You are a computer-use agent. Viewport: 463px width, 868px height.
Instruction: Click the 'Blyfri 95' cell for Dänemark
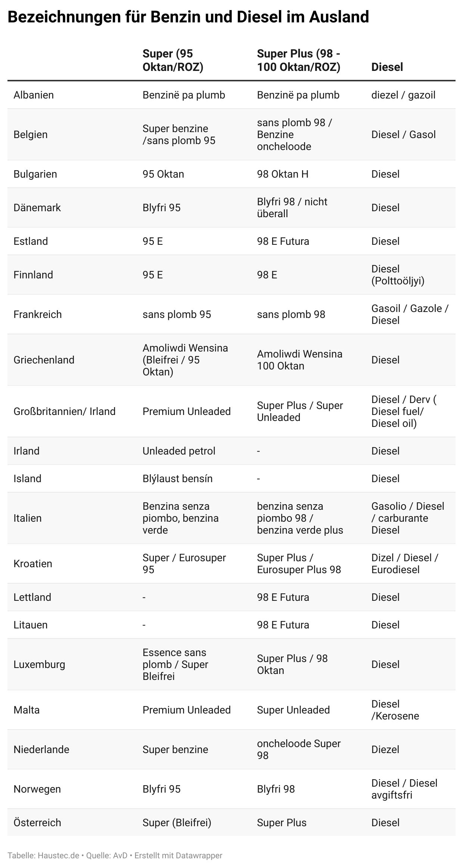coord(162,208)
